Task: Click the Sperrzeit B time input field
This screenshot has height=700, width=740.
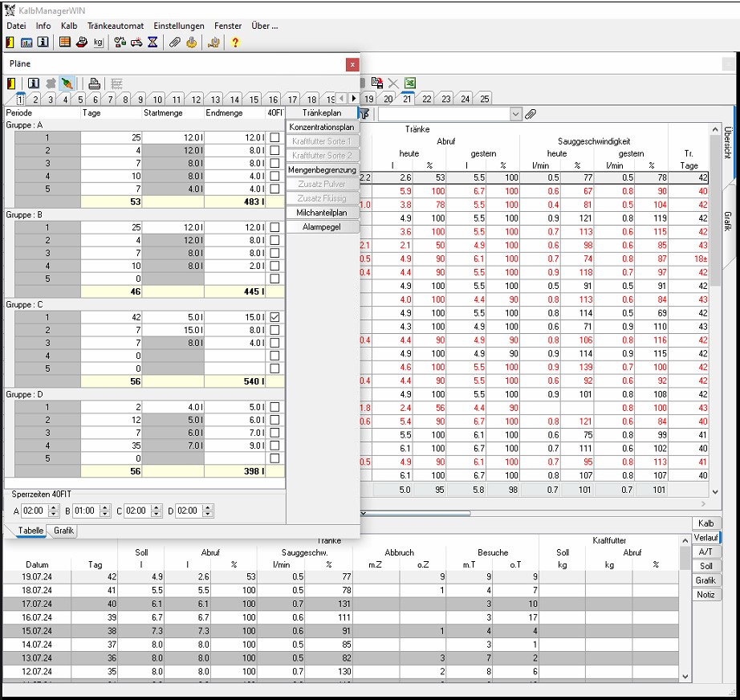Action: tap(85, 511)
